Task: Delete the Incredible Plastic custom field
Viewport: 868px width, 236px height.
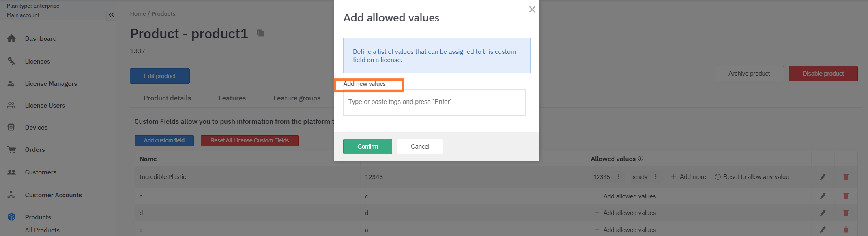Action: (x=846, y=177)
